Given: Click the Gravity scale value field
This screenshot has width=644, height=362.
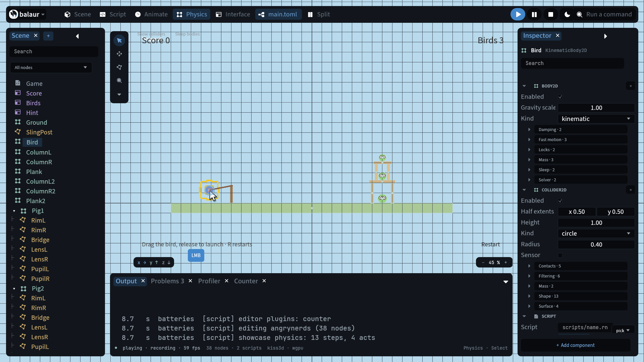Looking at the screenshot, I should [596, 108].
